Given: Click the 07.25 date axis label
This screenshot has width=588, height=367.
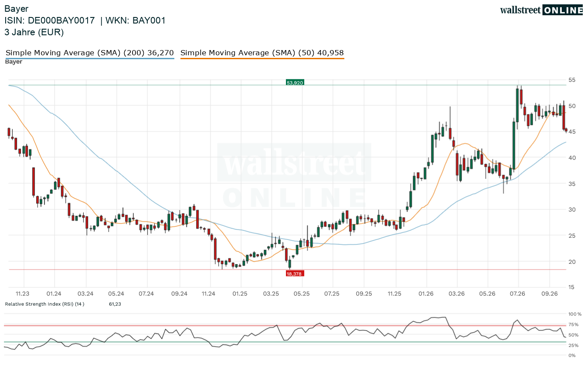Looking at the screenshot, I should coord(332,294).
